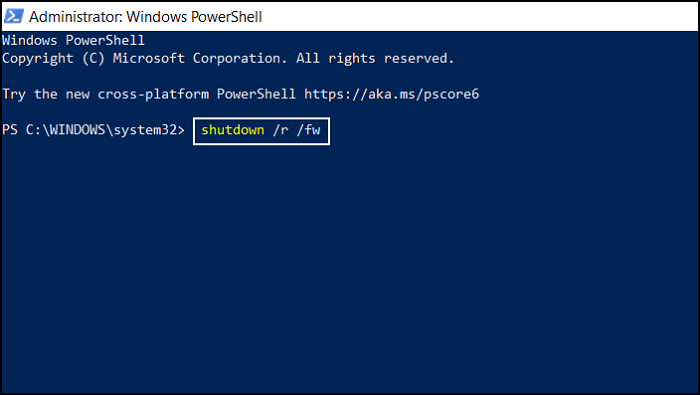Click the 'Administrator: Windows PowerShell' window title
This screenshot has width=700, height=395.
click(146, 17)
